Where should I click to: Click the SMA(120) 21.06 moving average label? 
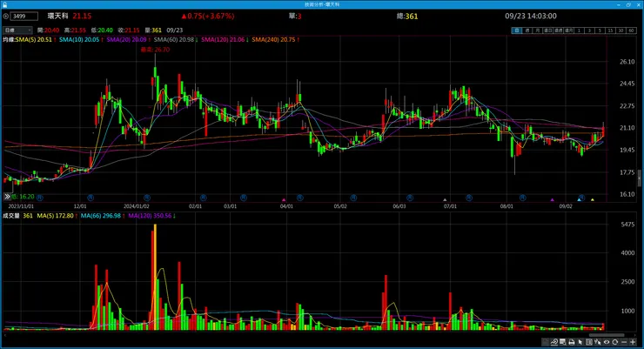[223, 39]
